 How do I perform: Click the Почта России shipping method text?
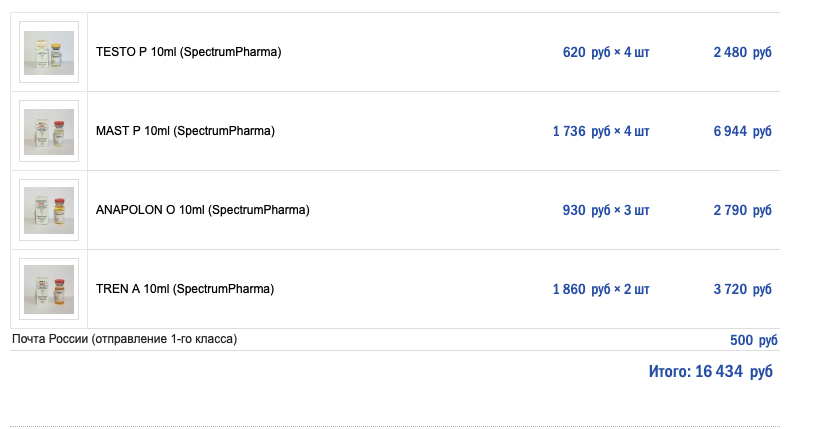pos(124,339)
